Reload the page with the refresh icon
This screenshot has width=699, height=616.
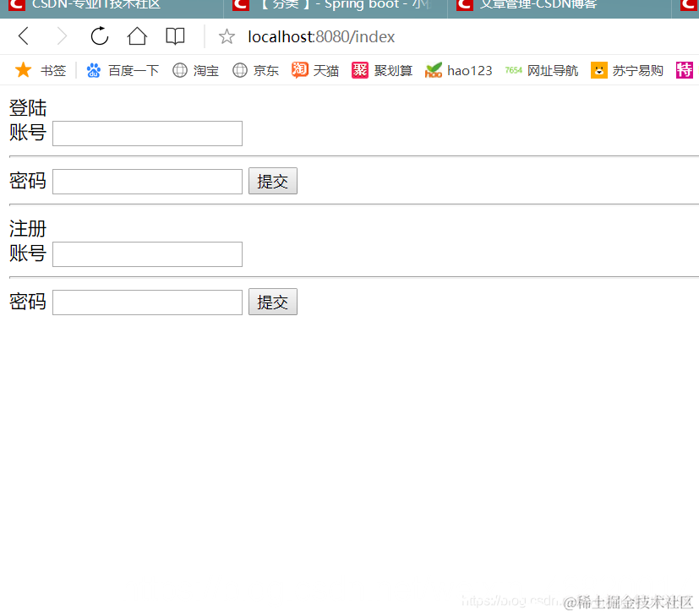pyautogui.click(x=100, y=36)
